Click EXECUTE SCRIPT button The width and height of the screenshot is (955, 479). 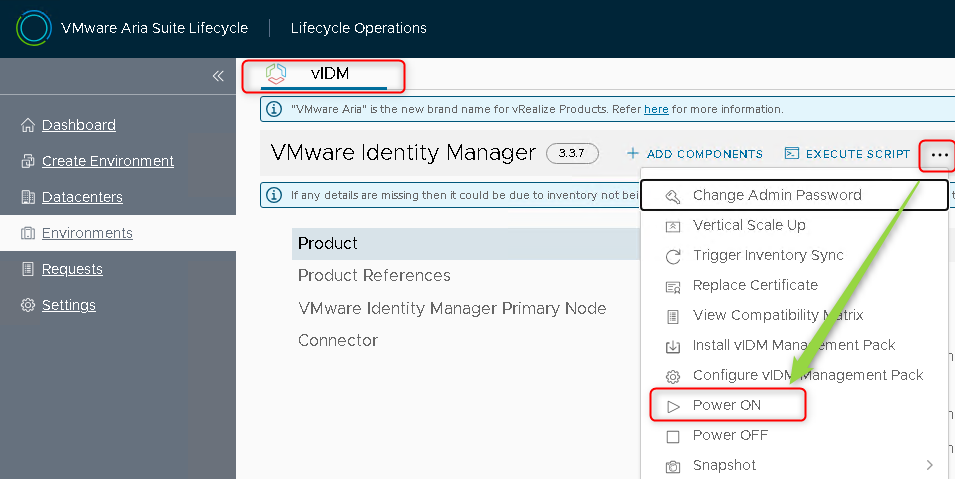coord(847,154)
